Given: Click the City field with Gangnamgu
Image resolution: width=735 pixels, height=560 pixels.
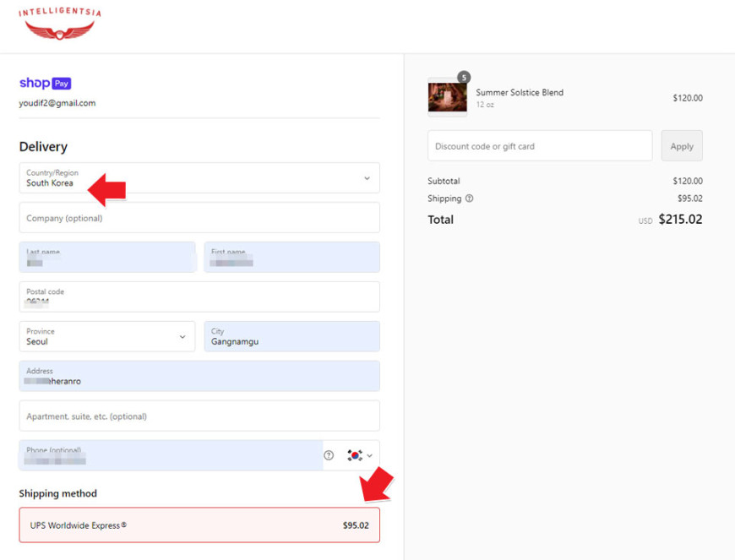Looking at the screenshot, I should (292, 336).
